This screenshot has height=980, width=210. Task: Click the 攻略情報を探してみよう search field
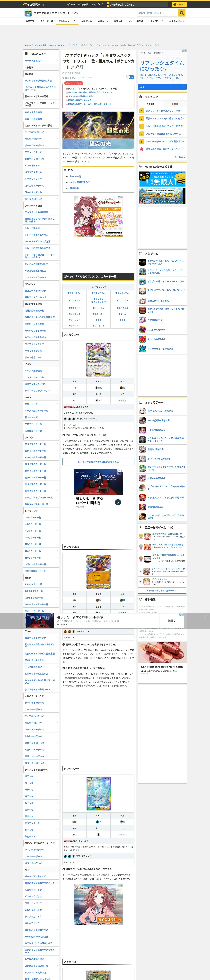(x=157, y=13)
